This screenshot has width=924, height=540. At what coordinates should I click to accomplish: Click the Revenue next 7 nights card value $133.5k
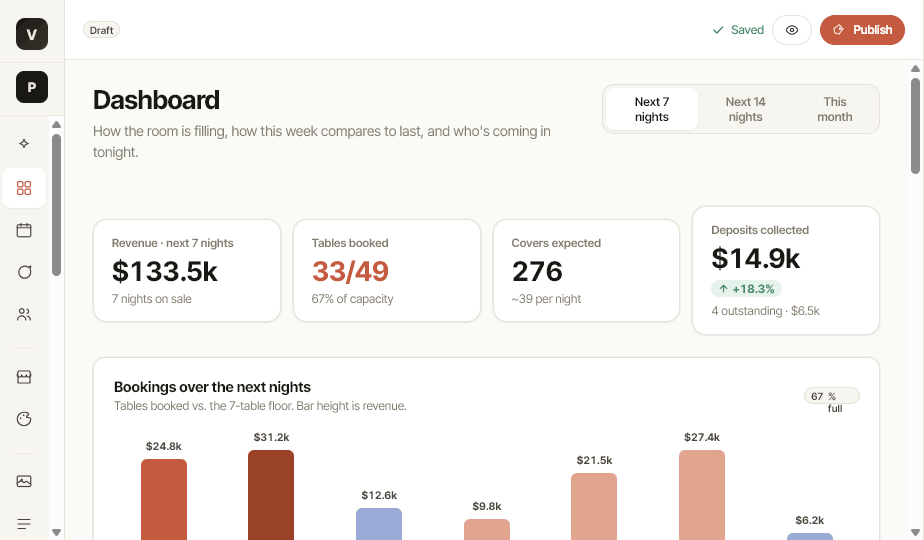165,271
